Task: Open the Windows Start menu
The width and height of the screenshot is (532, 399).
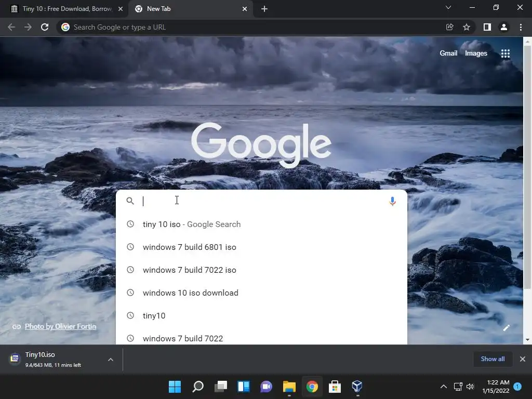Action: 175,387
